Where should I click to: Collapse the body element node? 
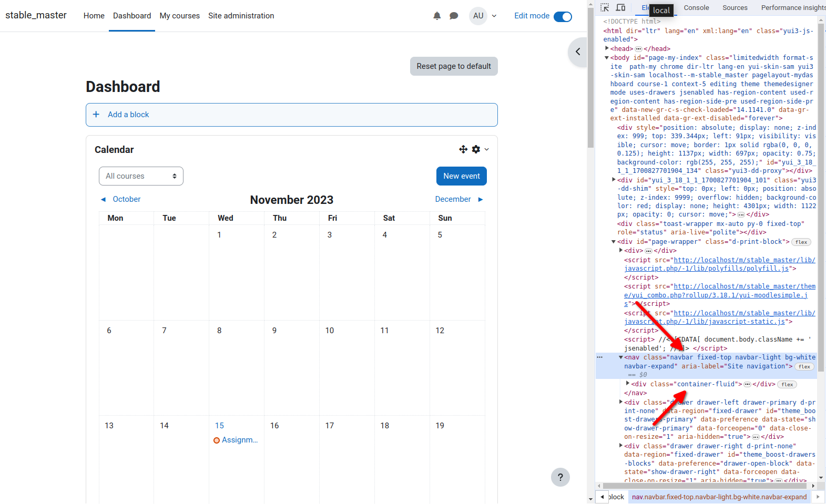607,58
